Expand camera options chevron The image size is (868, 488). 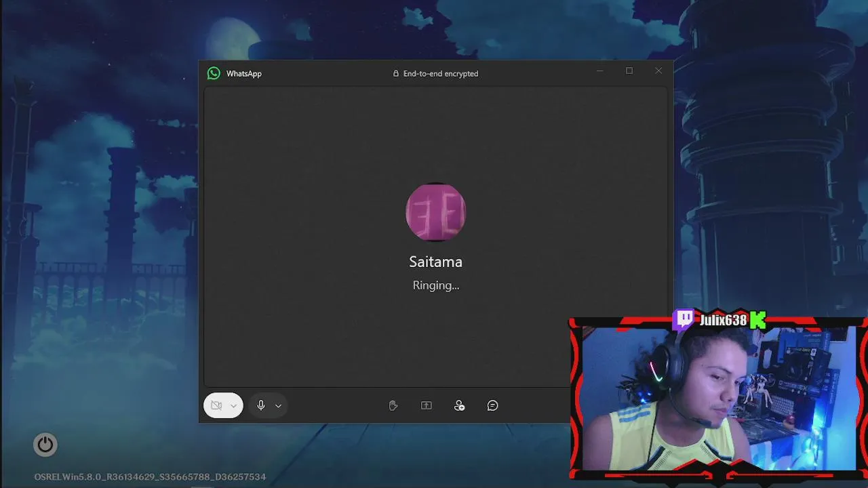point(233,406)
